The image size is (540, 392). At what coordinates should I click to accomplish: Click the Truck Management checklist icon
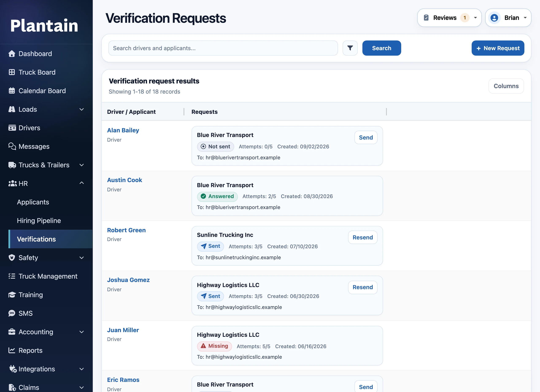click(x=12, y=276)
